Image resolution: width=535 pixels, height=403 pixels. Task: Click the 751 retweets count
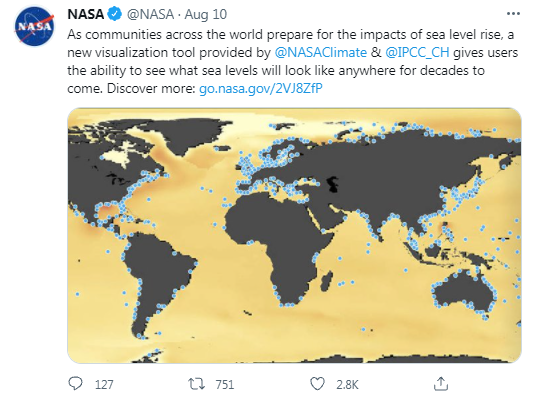tap(225, 385)
